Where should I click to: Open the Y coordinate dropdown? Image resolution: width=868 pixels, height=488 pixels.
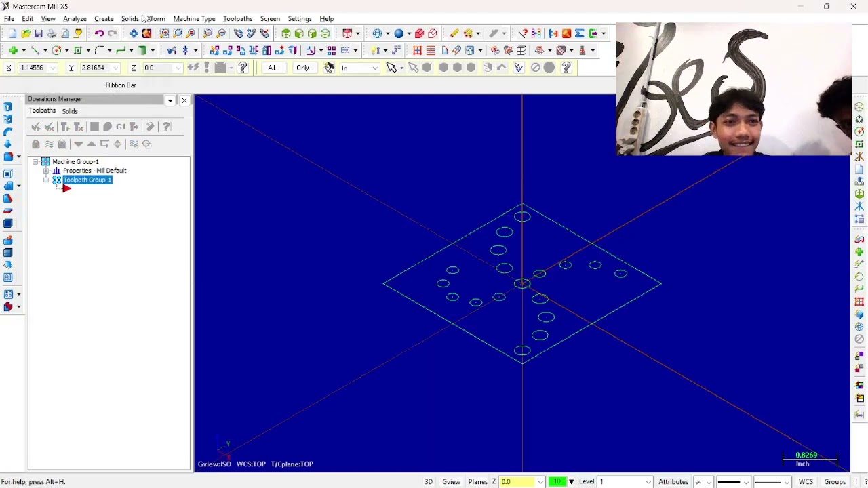click(x=116, y=68)
